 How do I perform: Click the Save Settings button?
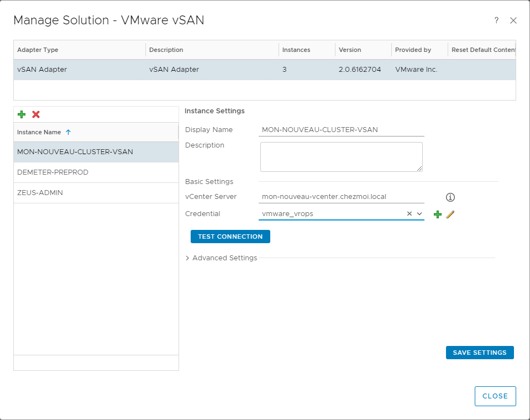[x=479, y=353]
